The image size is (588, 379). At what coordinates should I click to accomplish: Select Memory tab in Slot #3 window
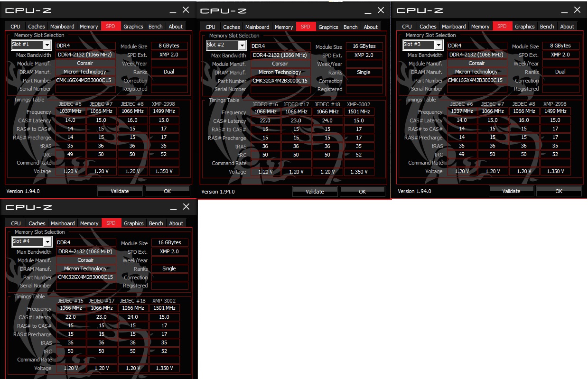[x=480, y=27]
